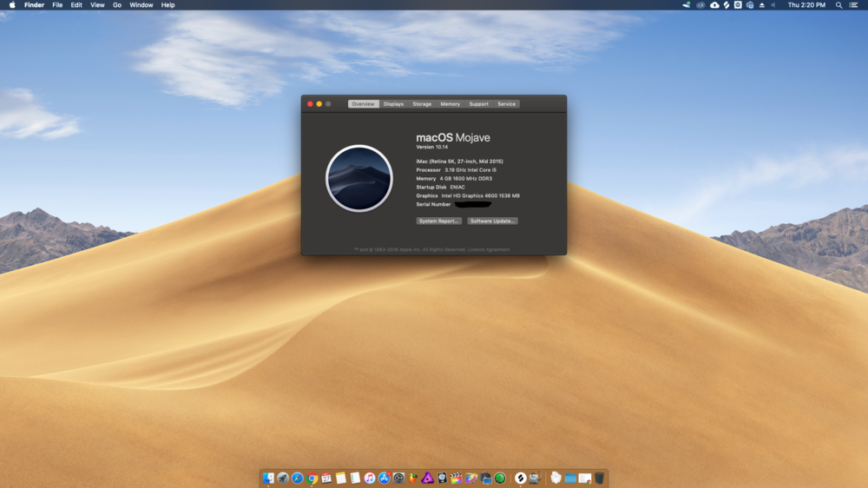Open the Trash in the Dock
868x488 pixels.
[x=600, y=478]
